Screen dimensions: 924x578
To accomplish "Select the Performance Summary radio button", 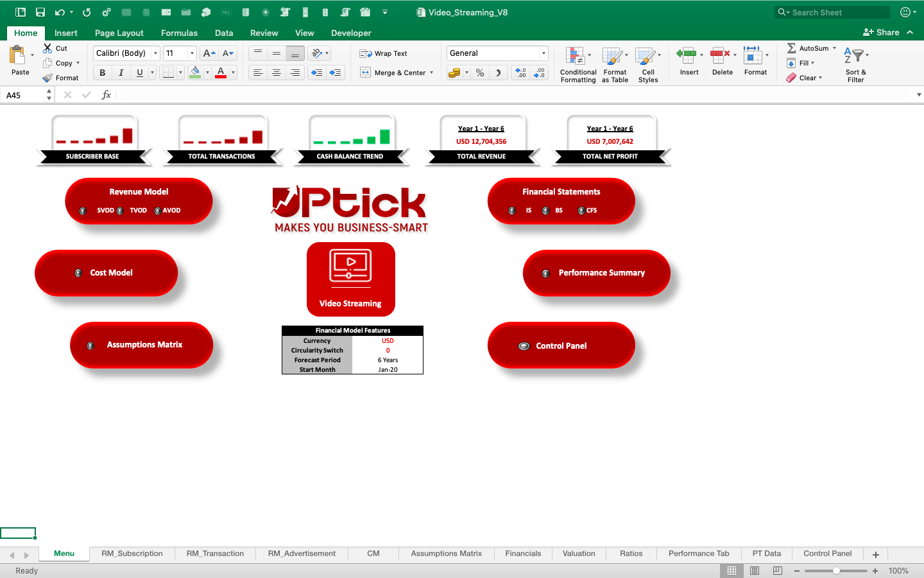I will [545, 274].
